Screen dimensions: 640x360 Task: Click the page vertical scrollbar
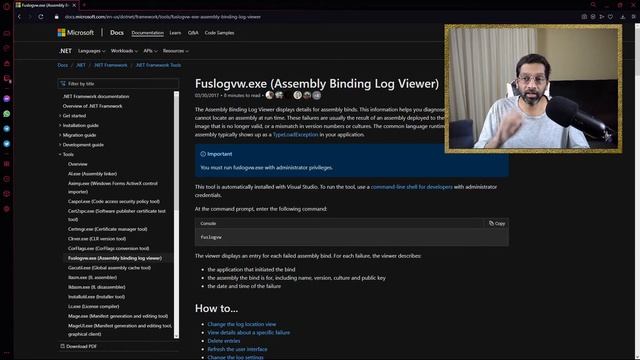pos(637,191)
